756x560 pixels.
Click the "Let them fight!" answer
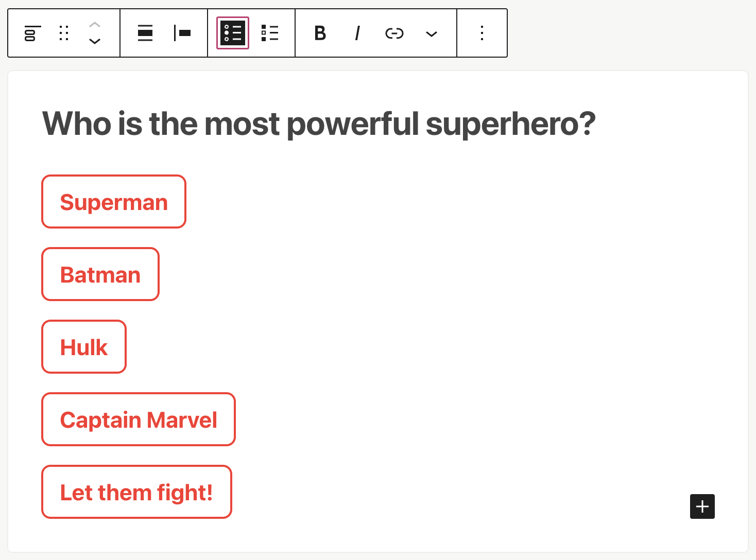click(x=136, y=492)
